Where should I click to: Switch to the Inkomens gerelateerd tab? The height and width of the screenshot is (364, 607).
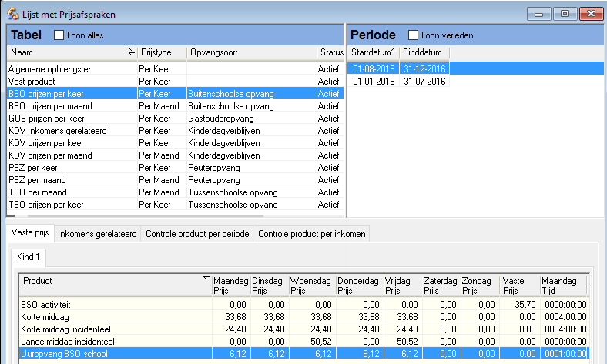click(98, 234)
